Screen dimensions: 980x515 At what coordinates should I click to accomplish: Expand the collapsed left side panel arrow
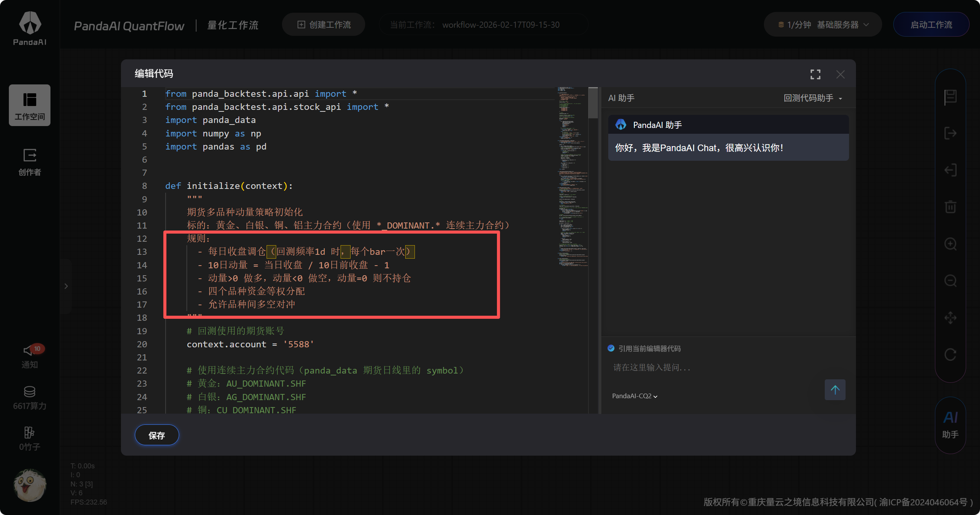click(x=66, y=286)
